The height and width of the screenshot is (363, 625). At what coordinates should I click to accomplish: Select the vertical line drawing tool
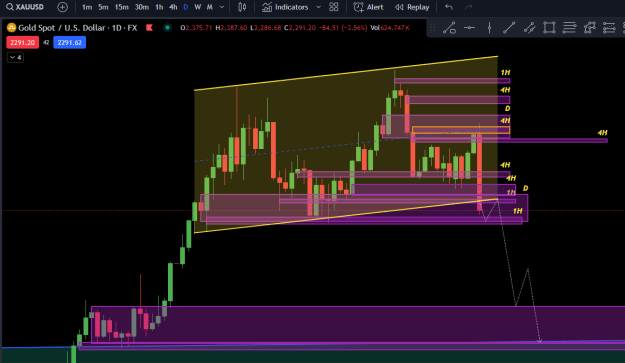point(489,27)
